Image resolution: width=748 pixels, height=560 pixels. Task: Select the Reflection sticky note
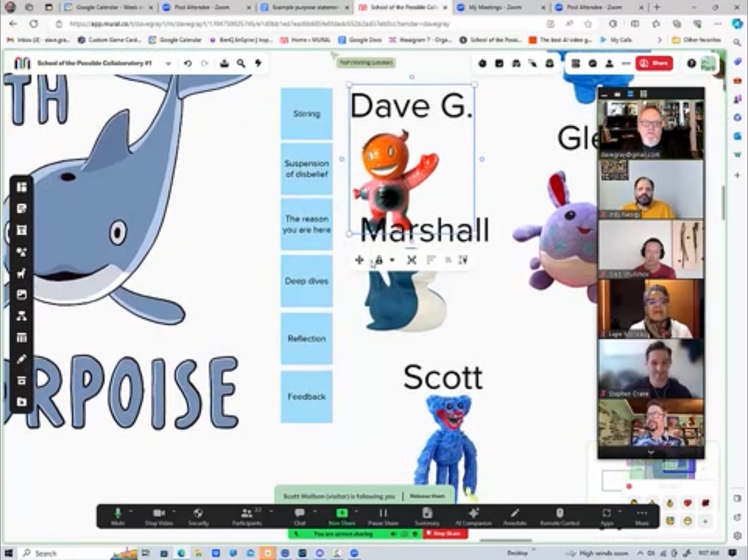coord(307,339)
